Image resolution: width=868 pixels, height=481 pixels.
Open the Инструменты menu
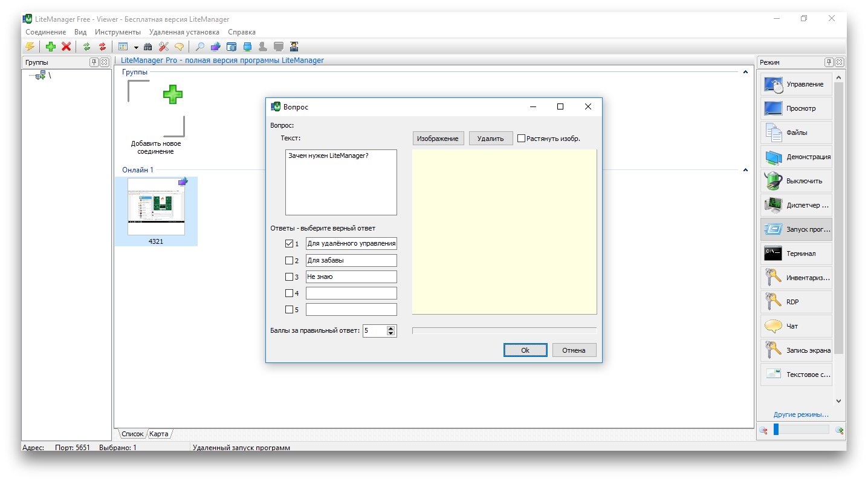117,32
